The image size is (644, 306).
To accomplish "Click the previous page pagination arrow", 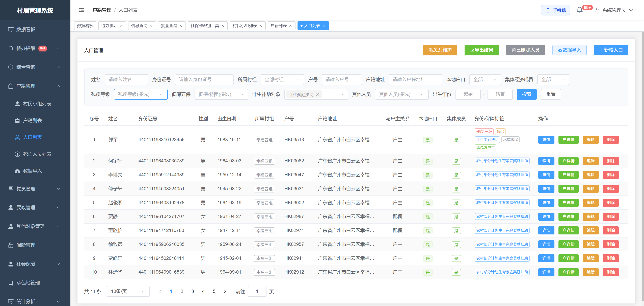I will 160,291.
